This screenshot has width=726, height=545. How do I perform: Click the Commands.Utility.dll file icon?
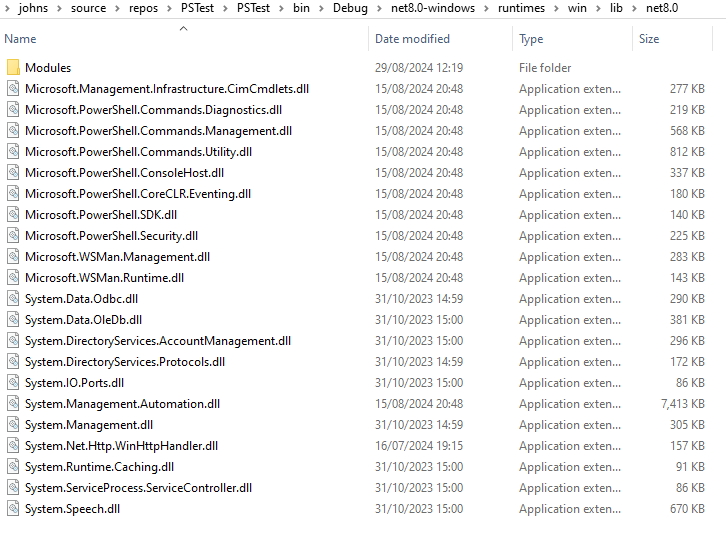click(13, 151)
